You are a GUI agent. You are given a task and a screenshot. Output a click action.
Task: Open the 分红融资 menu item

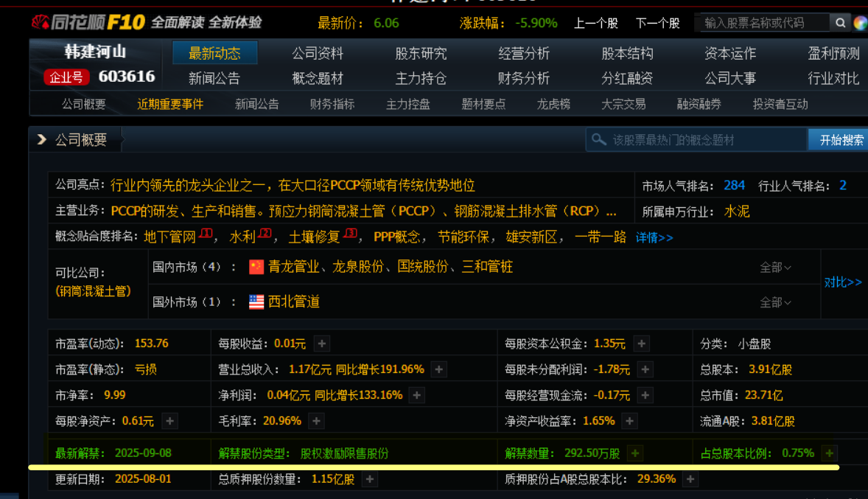pyautogui.click(x=627, y=78)
